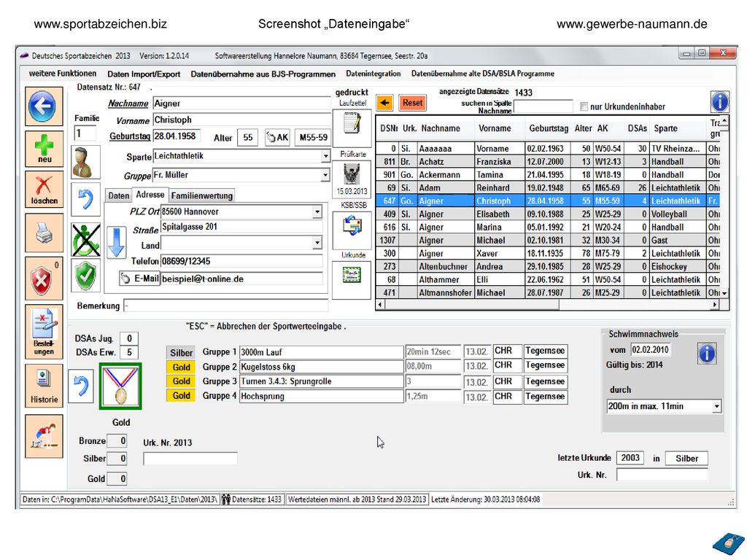
Task: Expand the Sparte dropdown
Action: (x=325, y=156)
